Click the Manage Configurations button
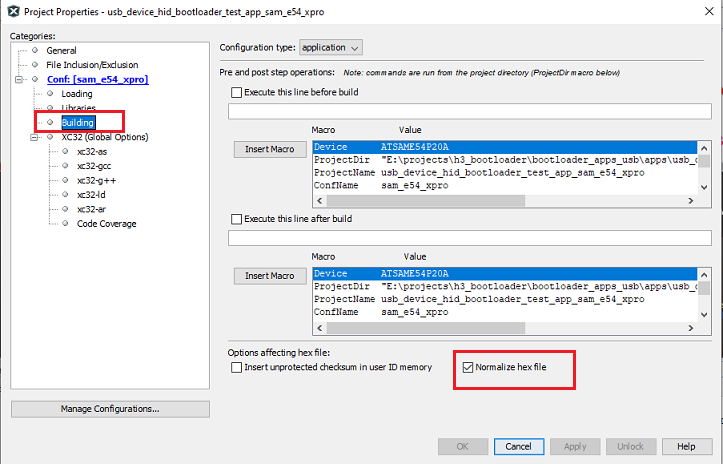This screenshot has width=723, height=464. 110,409
